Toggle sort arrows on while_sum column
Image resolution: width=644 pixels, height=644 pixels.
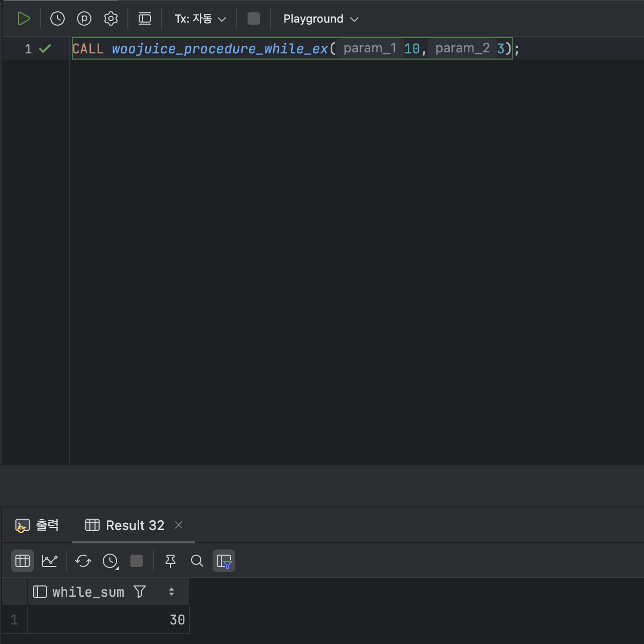click(x=172, y=592)
